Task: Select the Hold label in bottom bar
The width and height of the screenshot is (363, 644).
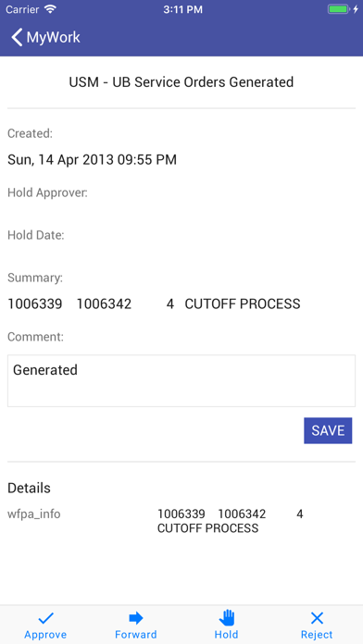Action: click(227, 635)
